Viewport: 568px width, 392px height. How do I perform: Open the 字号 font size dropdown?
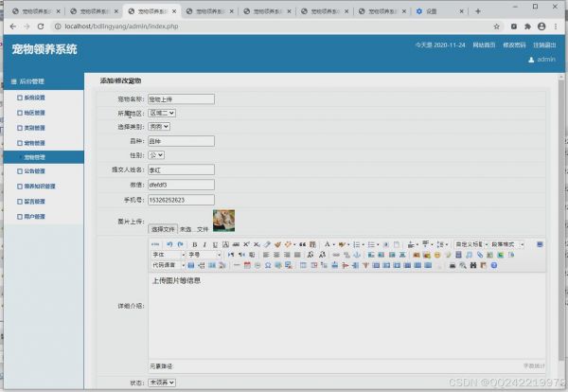point(204,255)
